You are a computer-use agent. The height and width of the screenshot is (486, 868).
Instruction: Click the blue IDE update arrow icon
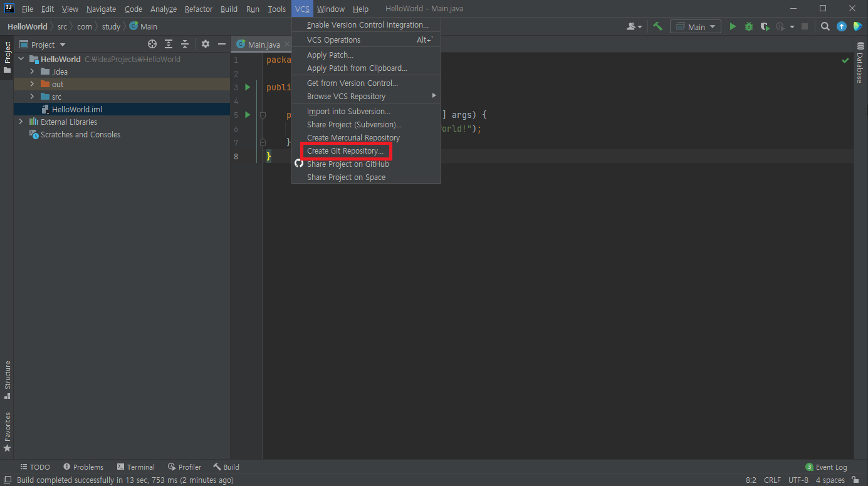point(842,26)
